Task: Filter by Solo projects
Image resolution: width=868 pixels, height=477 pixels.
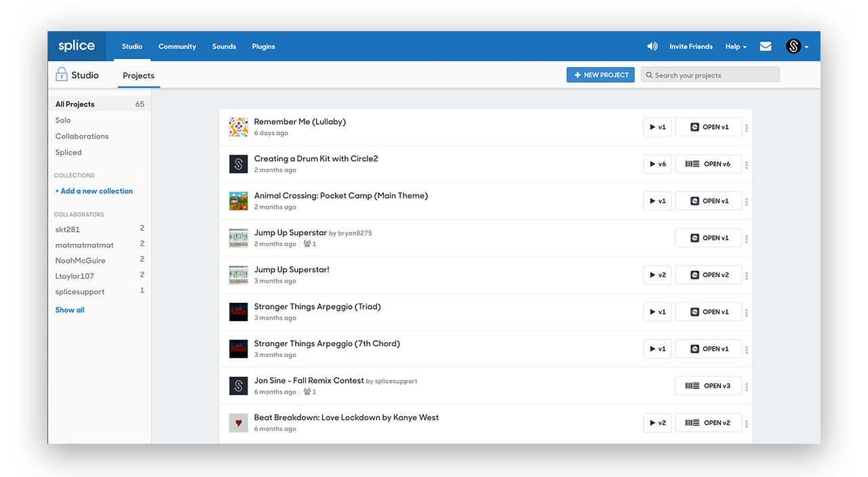Action: click(x=63, y=120)
